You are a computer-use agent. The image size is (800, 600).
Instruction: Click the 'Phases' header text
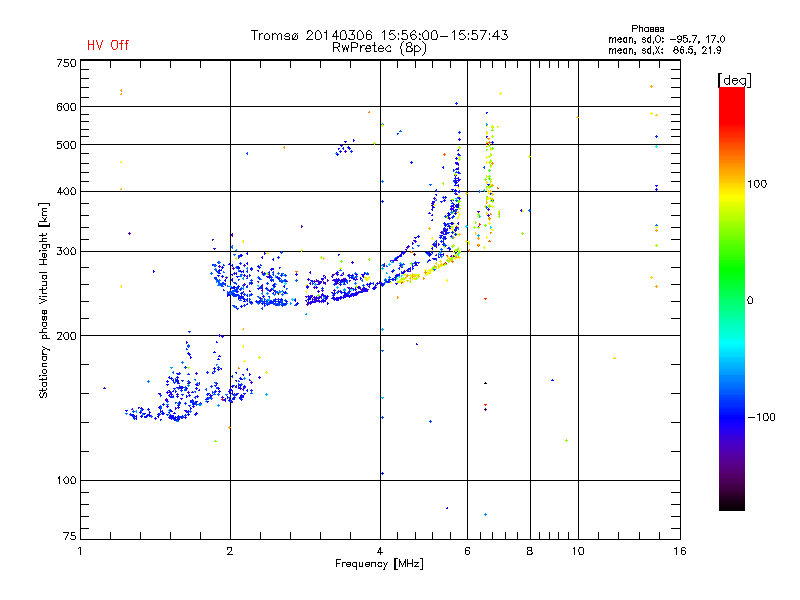click(647, 29)
